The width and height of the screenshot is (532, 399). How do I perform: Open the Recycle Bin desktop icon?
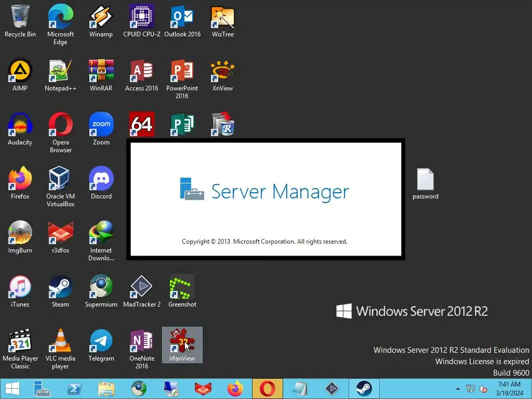[20, 21]
